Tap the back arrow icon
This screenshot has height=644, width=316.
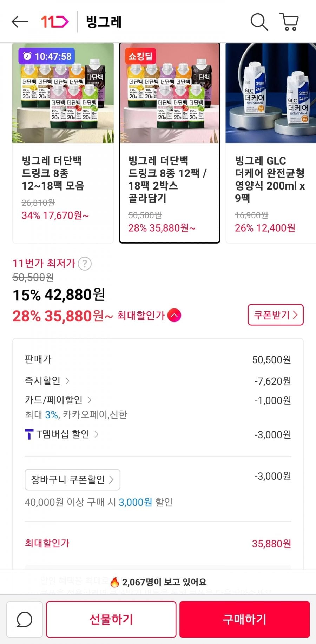(x=20, y=22)
